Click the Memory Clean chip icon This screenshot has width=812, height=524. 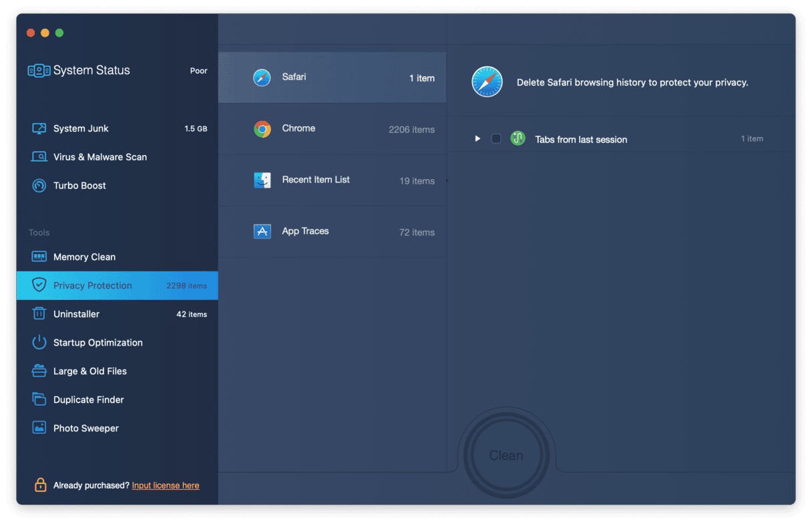click(39, 257)
